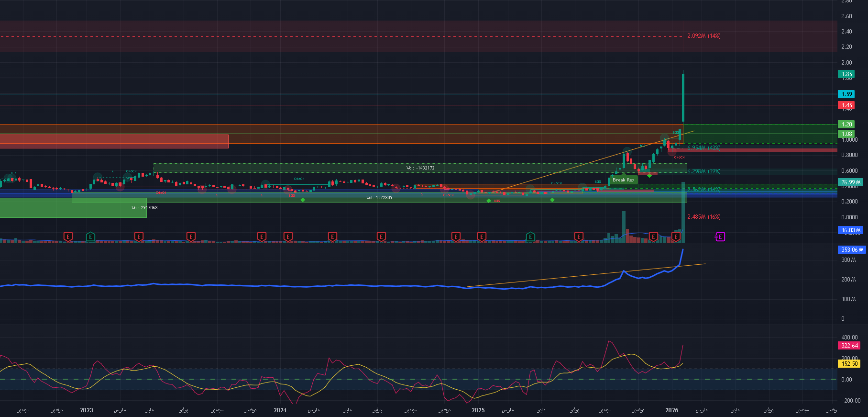The height and width of the screenshot is (417, 868).
Task: Click the pink 322.64 oscillator value label
Action: 849,346
